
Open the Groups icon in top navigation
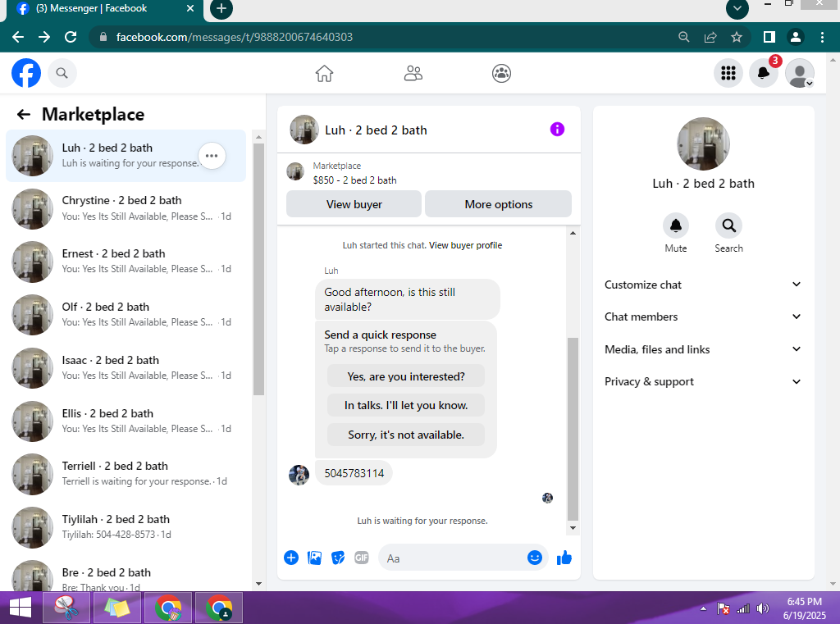(501, 73)
